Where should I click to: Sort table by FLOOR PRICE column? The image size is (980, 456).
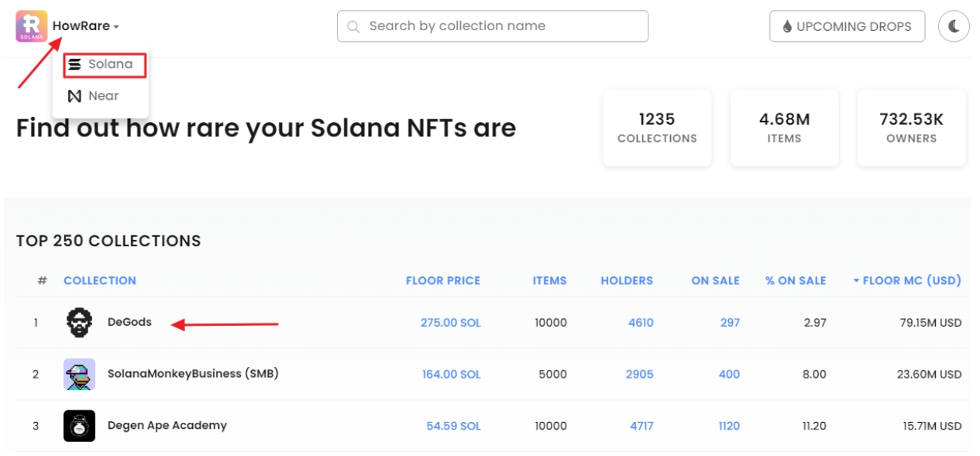click(x=443, y=280)
